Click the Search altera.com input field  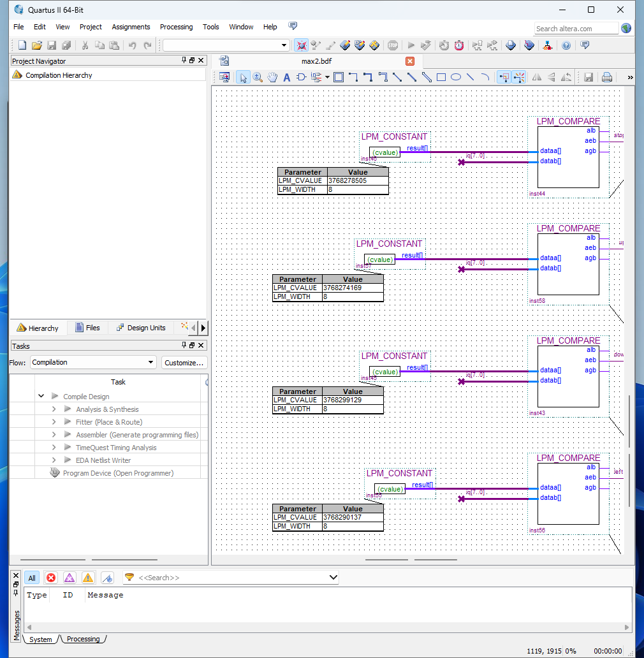pyautogui.click(x=576, y=29)
